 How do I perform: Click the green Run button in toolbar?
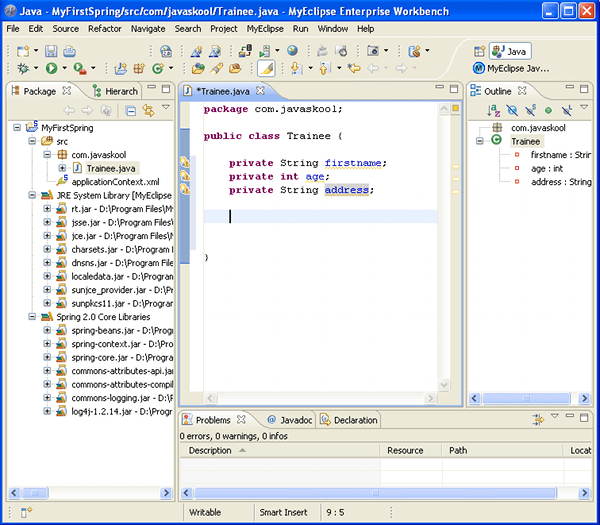(x=50, y=69)
